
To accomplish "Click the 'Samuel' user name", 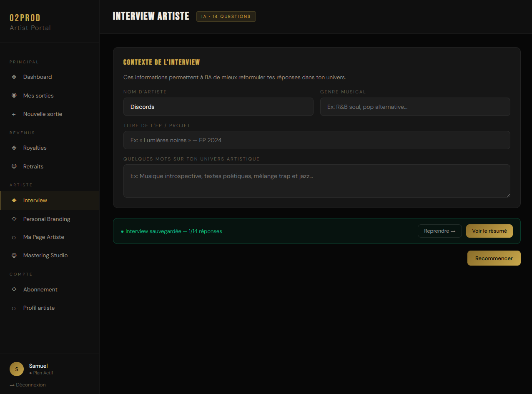I will (38, 366).
